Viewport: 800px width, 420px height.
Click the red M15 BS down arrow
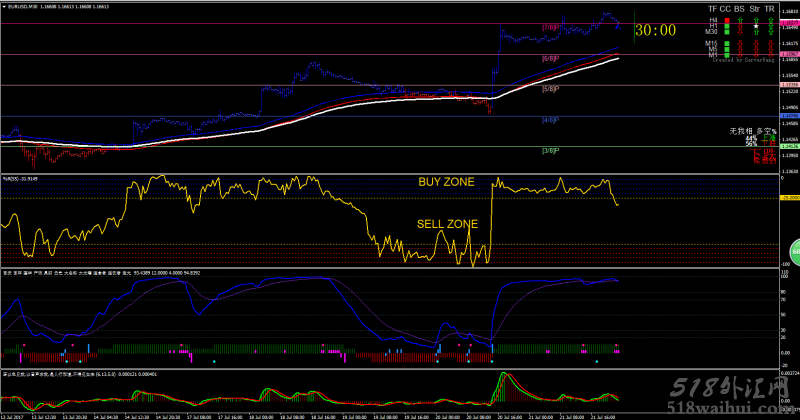738,43
